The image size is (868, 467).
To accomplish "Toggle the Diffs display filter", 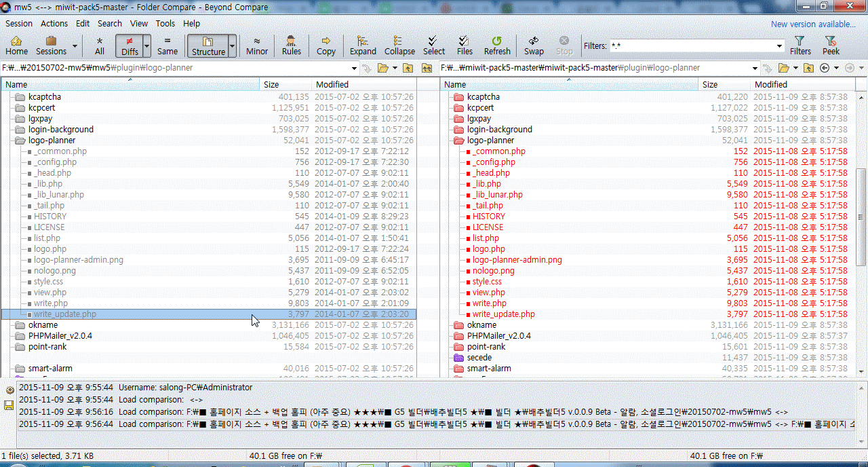I will coord(130,45).
